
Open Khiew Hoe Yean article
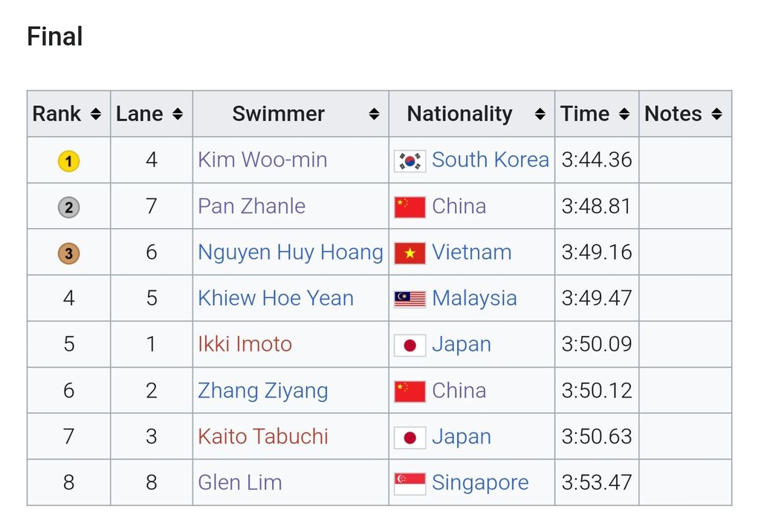[276, 298]
